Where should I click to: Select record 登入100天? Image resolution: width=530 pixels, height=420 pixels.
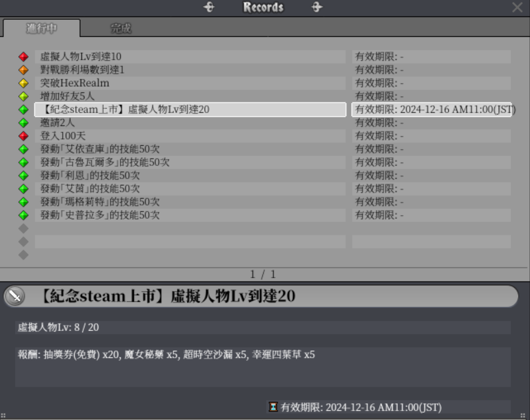[190, 136]
